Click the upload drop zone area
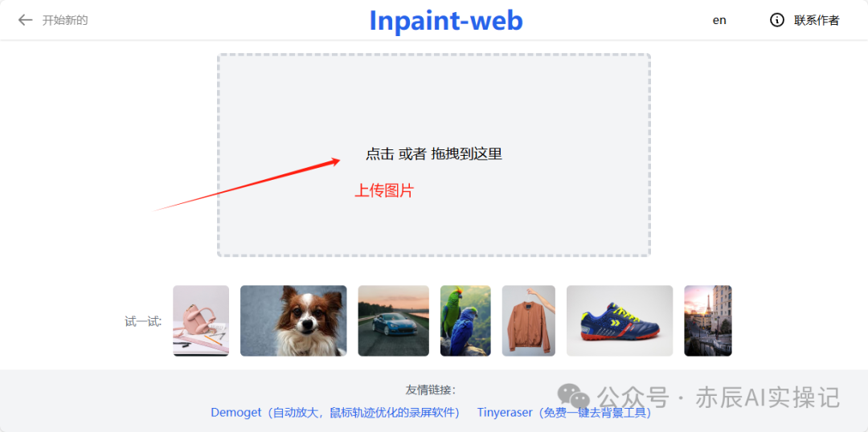This screenshot has height=432, width=868. (433, 155)
